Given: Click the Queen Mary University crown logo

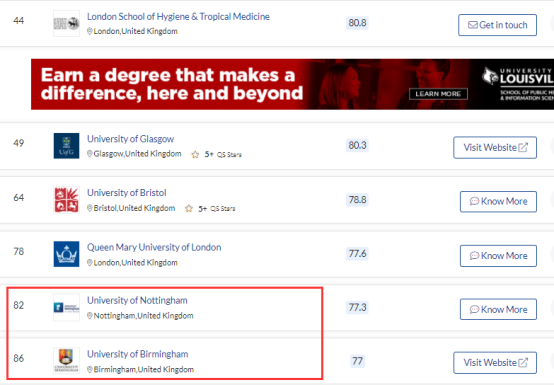Looking at the screenshot, I should pyautogui.click(x=66, y=254).
